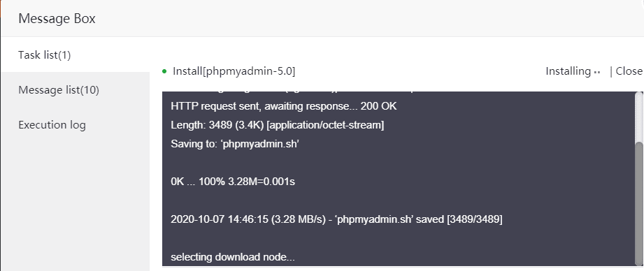The height and width of the screenshot is (271, 644).
Task: Click the 2020-10-07 saved timestamp line
Action: pos(336,219)
